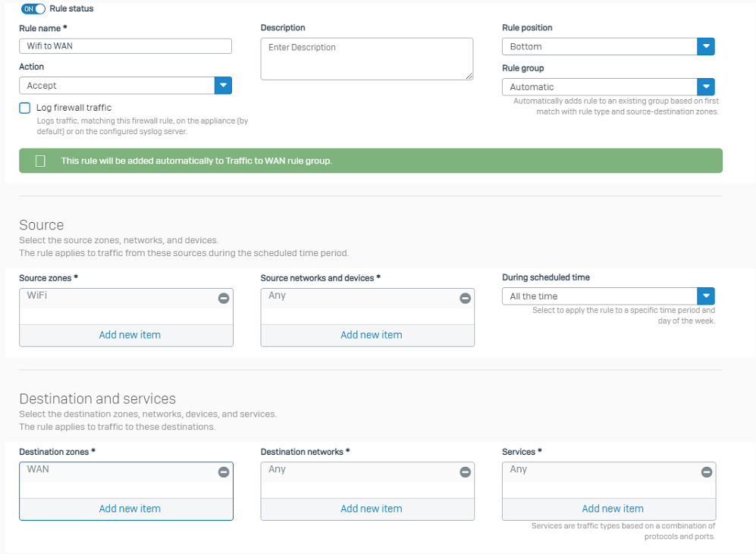Add new item to Destination networks
The image size is (756, 554).
371,509
